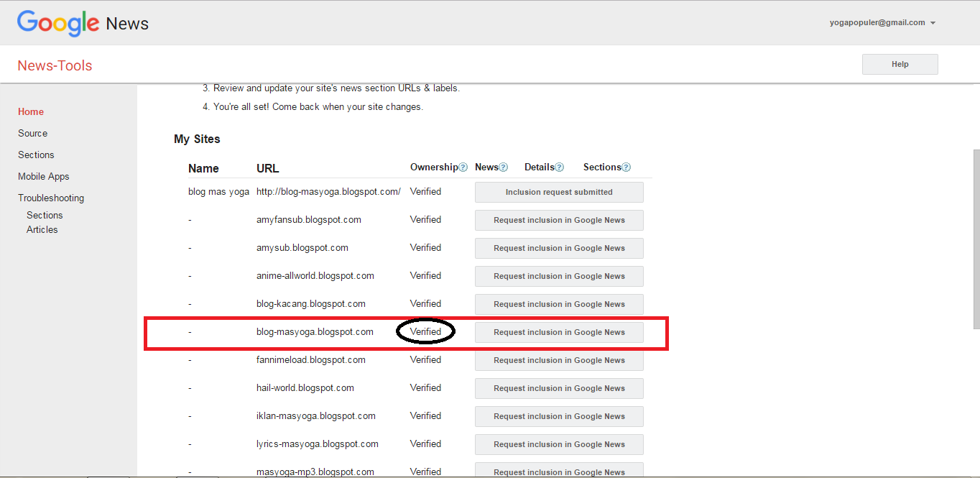
Task: Click the My Sites heading
Action: pos(197,139)
